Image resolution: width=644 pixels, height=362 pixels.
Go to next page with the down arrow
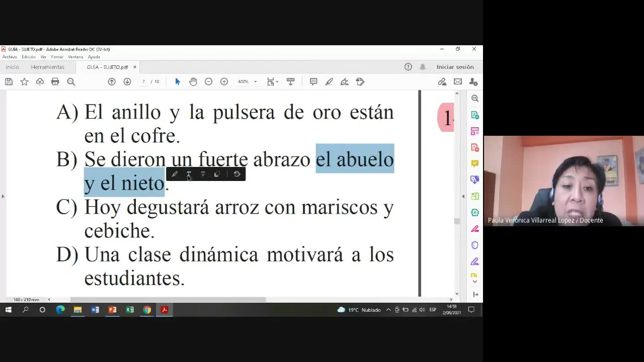click(127, 81)
